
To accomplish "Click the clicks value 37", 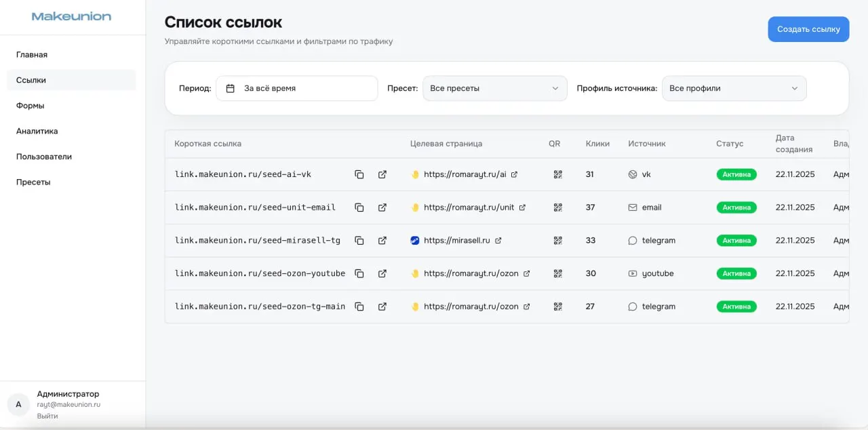I will coord(590,208).
